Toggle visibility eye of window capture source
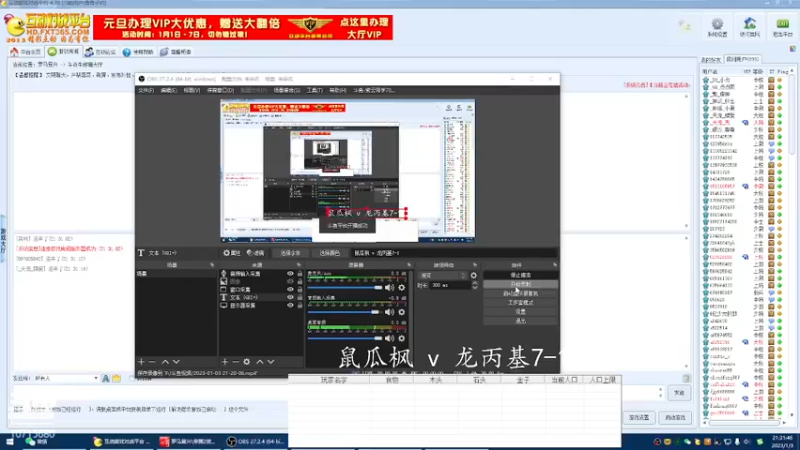This screenshot has height=450, width=800. pos(290,290)
